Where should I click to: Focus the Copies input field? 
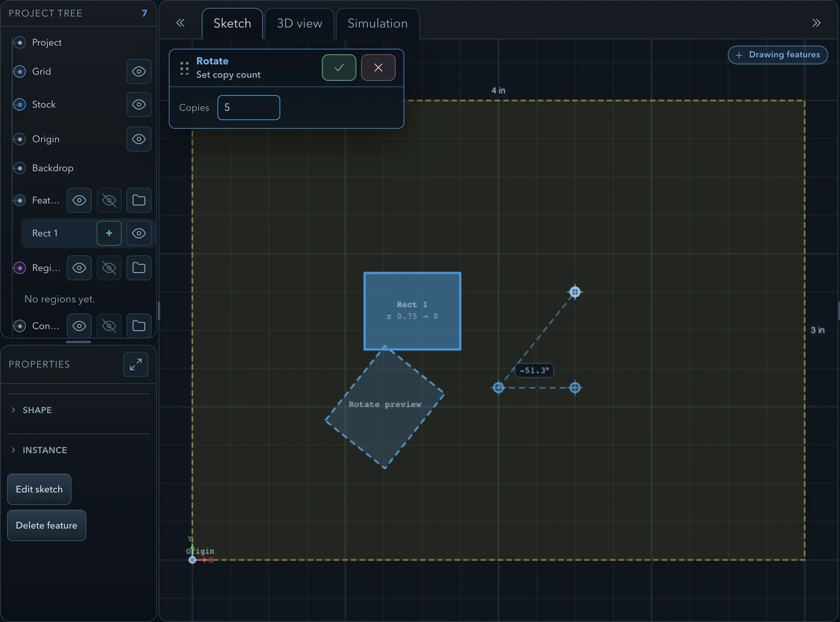pos(249,108)
